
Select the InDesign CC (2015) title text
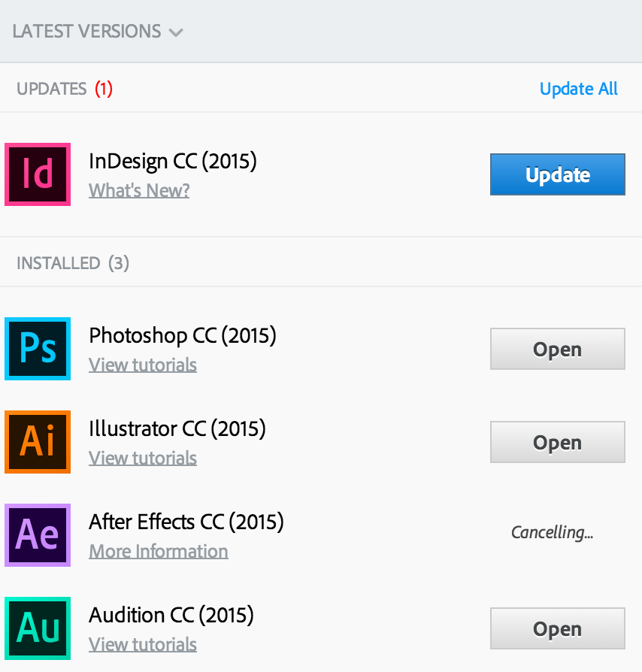[173, 161]
